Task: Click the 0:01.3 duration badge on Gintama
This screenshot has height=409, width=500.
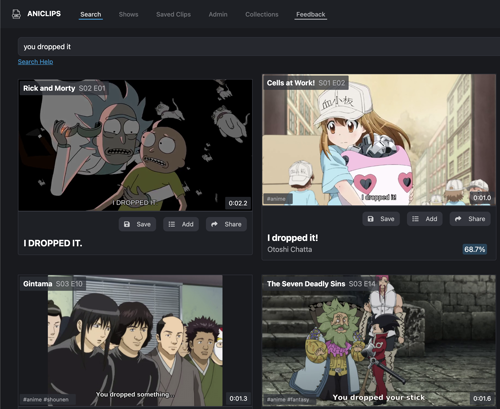Action: (x=238, y=398)
